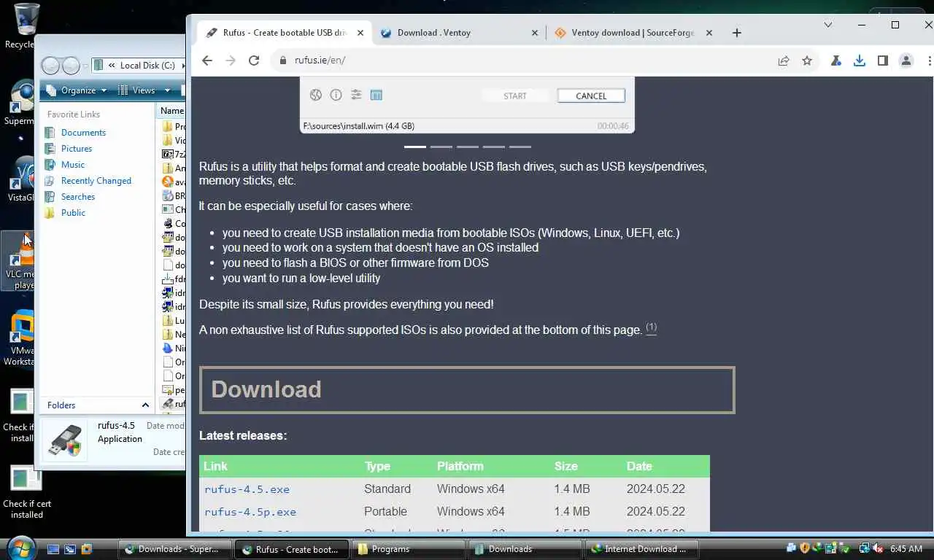Open Chrome profile avatar

pyautogui.click(x=906, y=61)
